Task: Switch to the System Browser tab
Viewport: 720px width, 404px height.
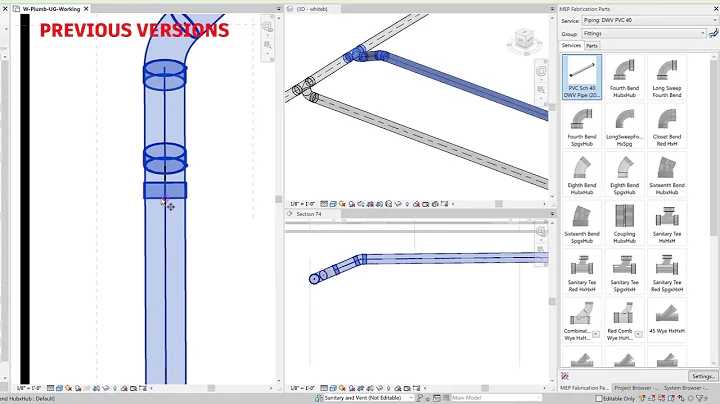Action: click(x=686, y=388)
